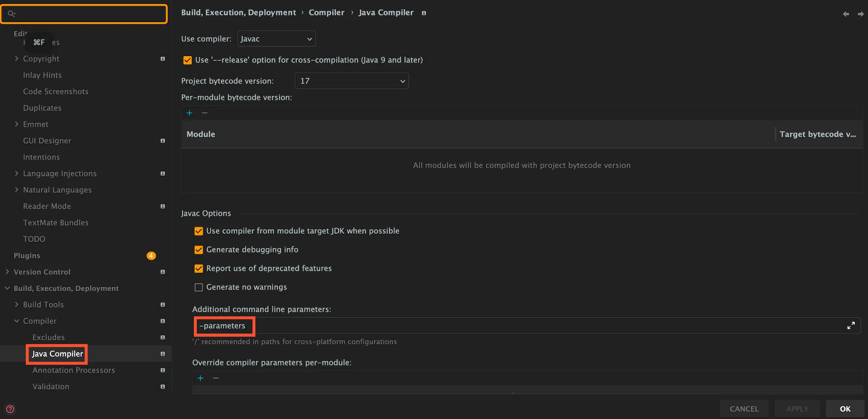Open help via the question mark icon

[10, 409]
